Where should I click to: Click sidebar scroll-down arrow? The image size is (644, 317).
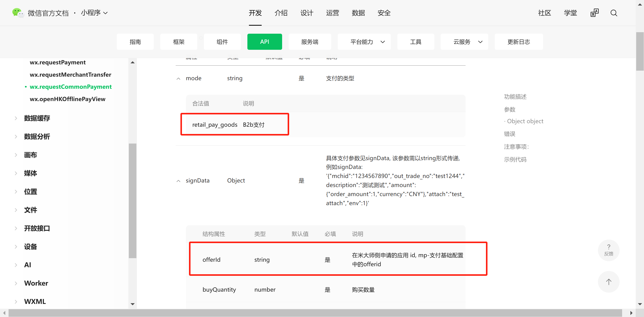point(133,304)
